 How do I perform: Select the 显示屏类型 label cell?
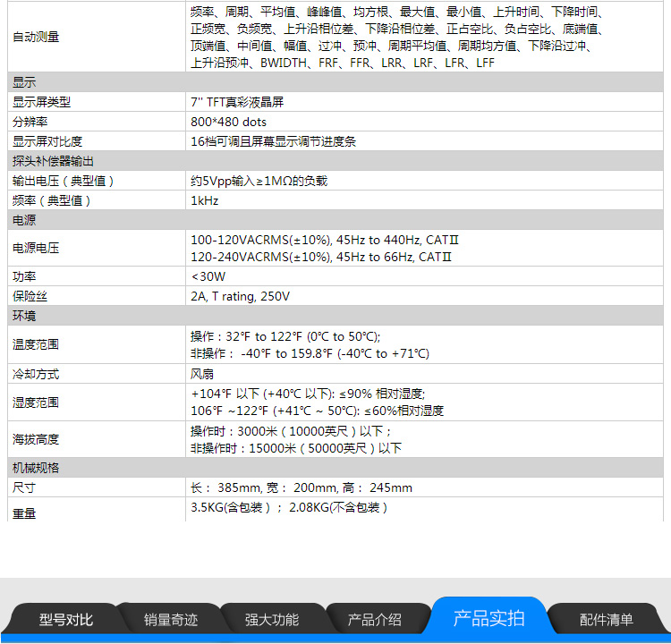pyautogui.click(x=41, y=102)
